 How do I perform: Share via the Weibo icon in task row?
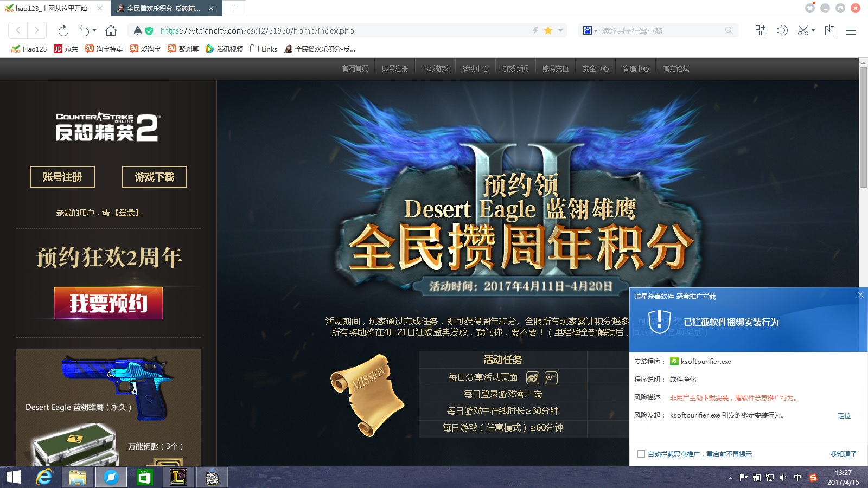tap(533, 378)
